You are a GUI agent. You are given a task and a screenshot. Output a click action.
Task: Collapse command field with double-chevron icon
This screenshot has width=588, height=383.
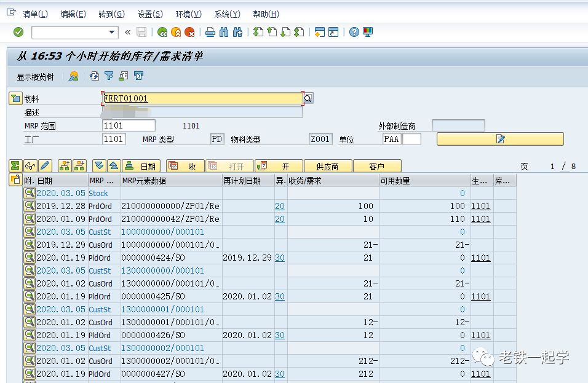(128, 32)
